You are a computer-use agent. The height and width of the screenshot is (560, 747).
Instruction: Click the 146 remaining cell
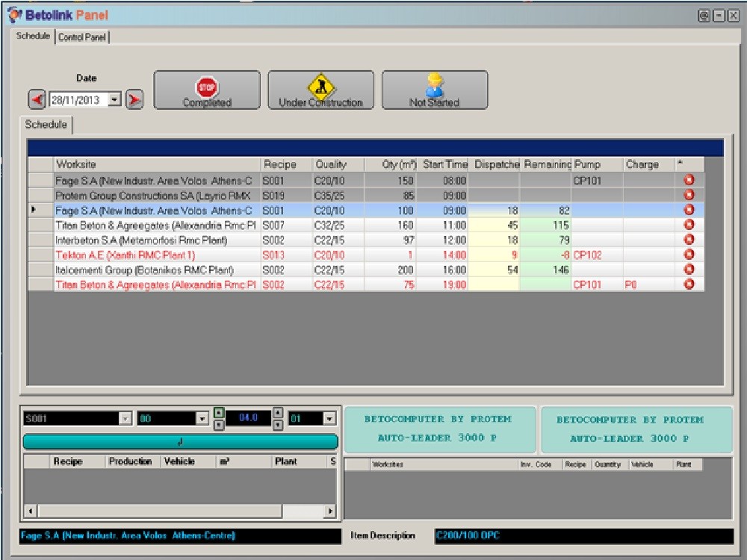(x=547, y=270)
